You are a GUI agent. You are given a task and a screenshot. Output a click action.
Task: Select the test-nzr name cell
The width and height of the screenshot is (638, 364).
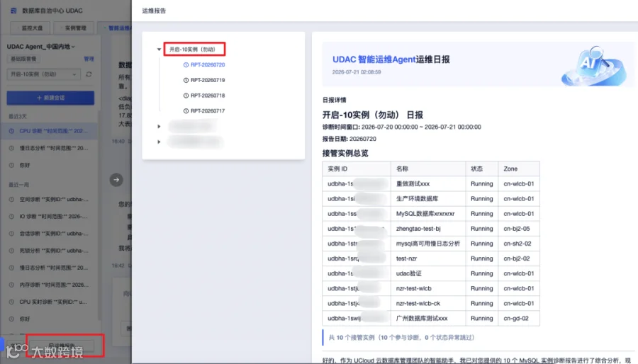[428, 258]
